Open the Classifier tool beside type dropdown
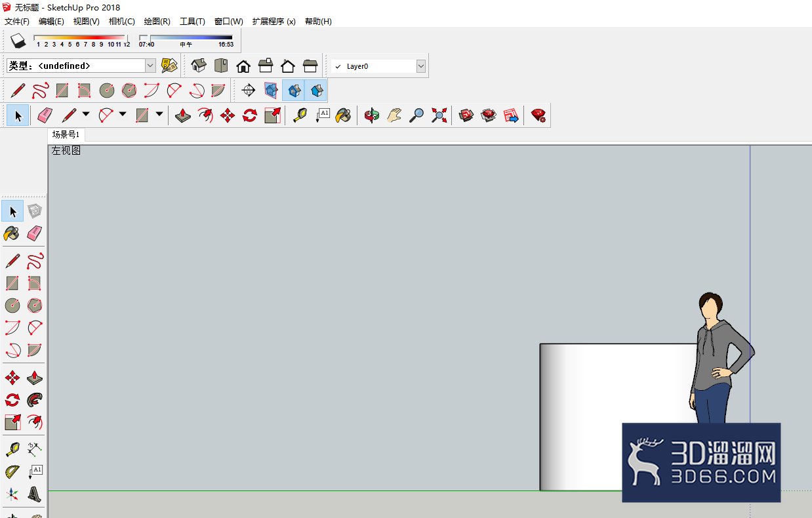This screenshot has height=518, width=812. 169,66
